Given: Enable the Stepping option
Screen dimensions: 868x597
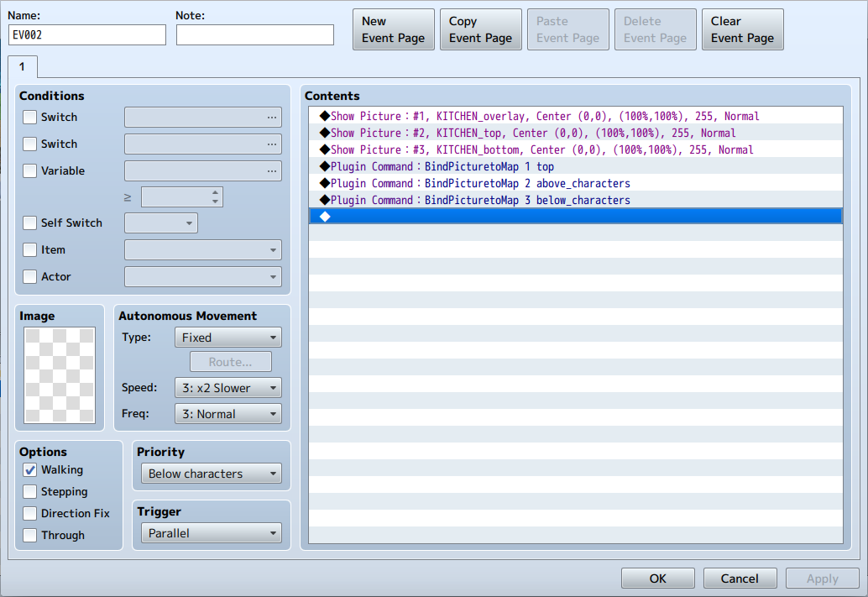Looking at the screenshot, I should 30,492.
